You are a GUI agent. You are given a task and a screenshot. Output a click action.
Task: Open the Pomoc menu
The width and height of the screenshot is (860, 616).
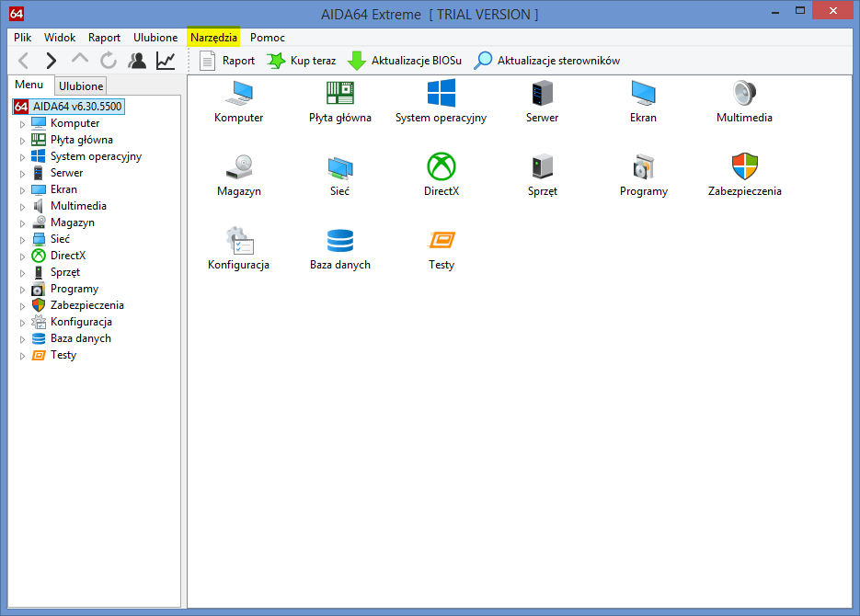267,38
